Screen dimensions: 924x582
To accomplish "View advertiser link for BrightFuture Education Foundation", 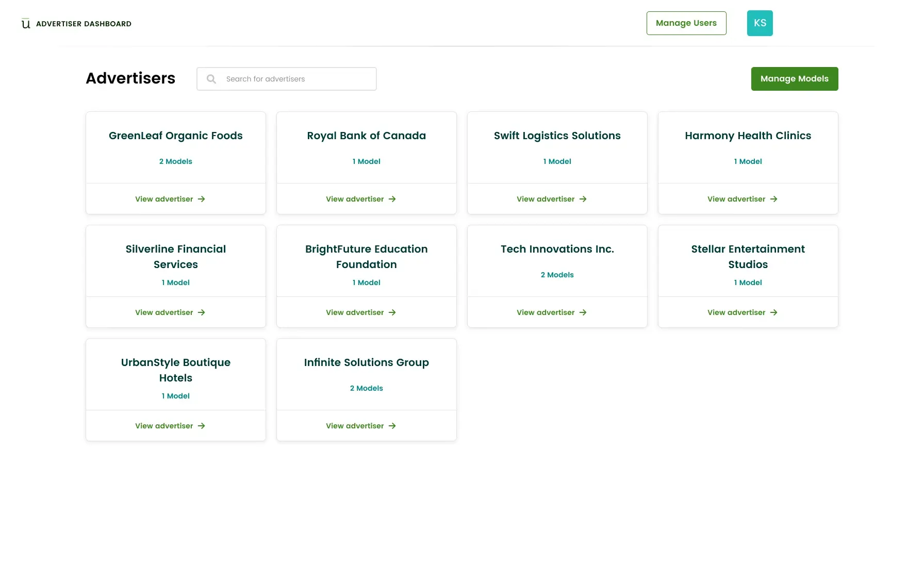I will click(361, 312).
